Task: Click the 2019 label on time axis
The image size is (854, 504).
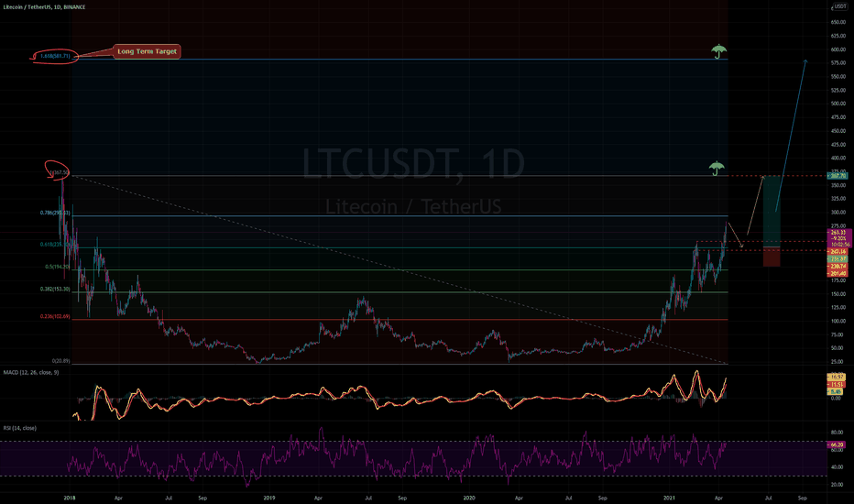Action: pos(269,498)
